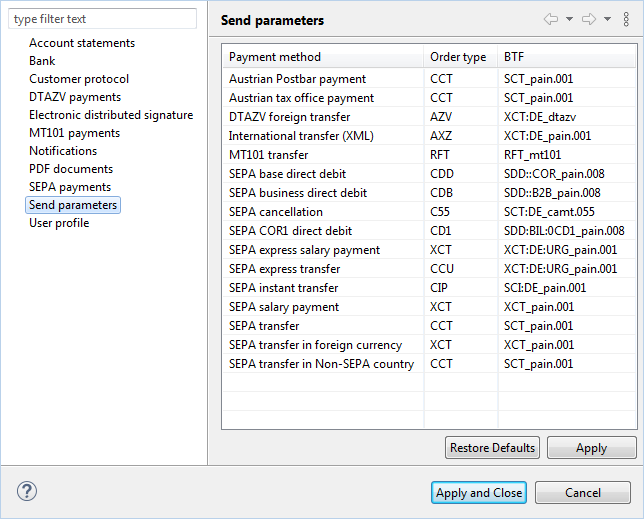Viewport: 644px width, 519px height.
Task: Select the Austrian Postbar payment row
Action: pyautogui.click(x=429, y=78)
